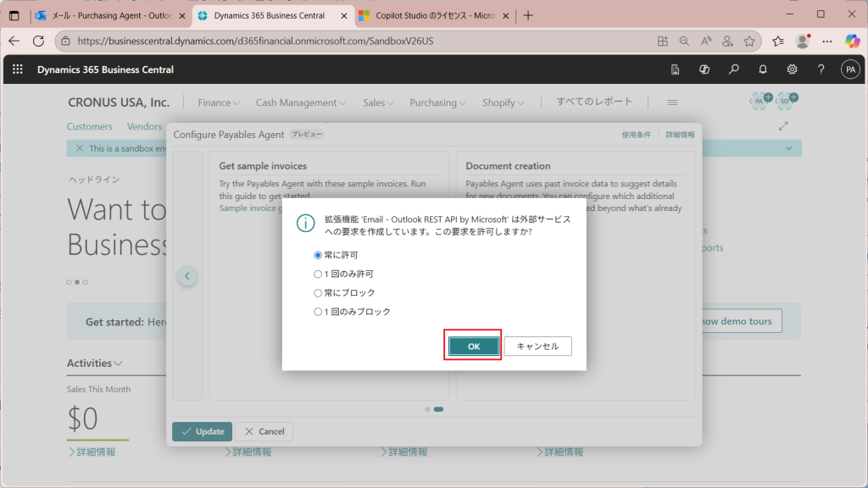Switch to Copilot Studio license tab

[x=435, y=15]
